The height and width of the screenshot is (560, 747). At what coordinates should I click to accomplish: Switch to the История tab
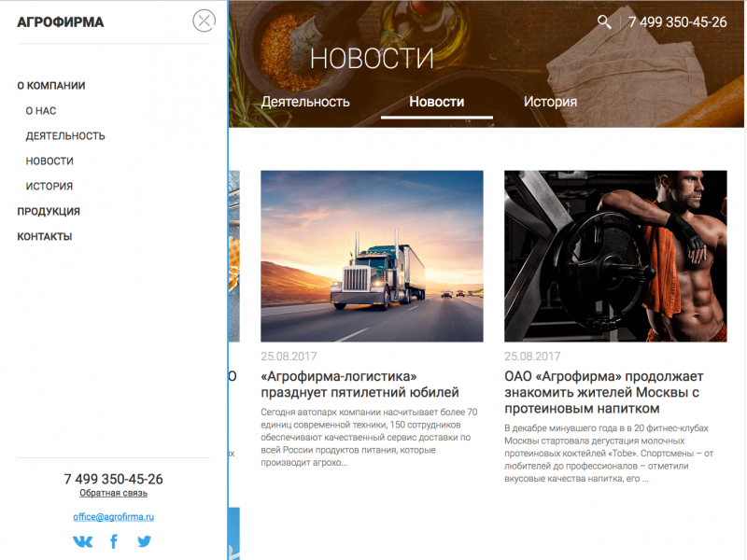tap(550, 102)
